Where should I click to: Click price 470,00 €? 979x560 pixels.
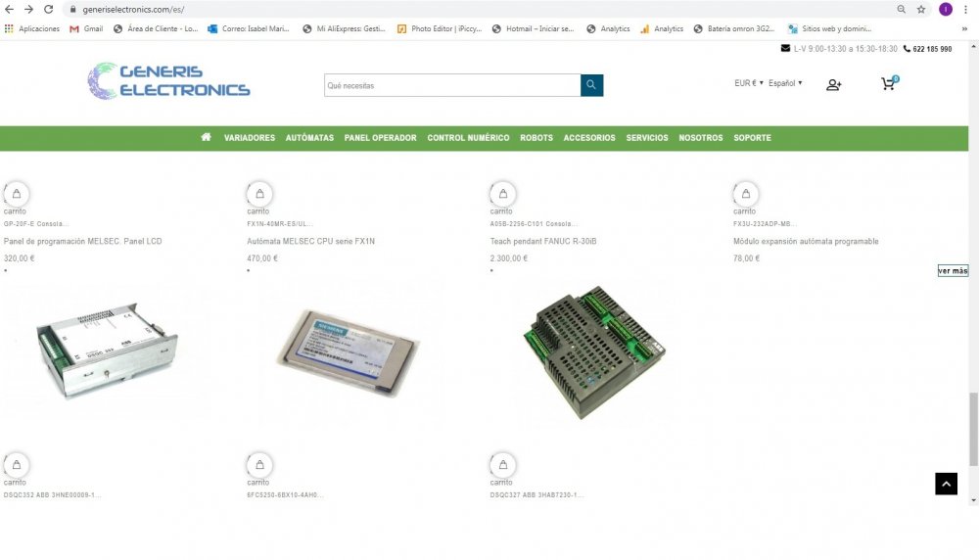click(262, 257)
